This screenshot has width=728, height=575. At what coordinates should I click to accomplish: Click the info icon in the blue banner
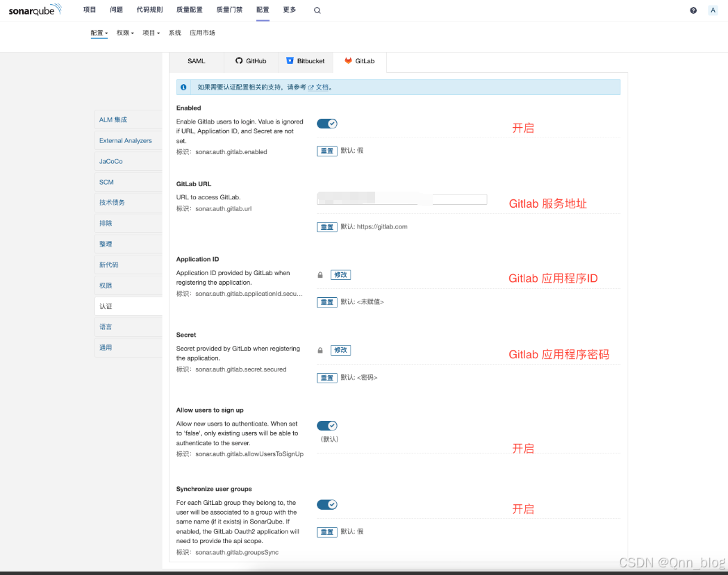(x=183, y=87)
